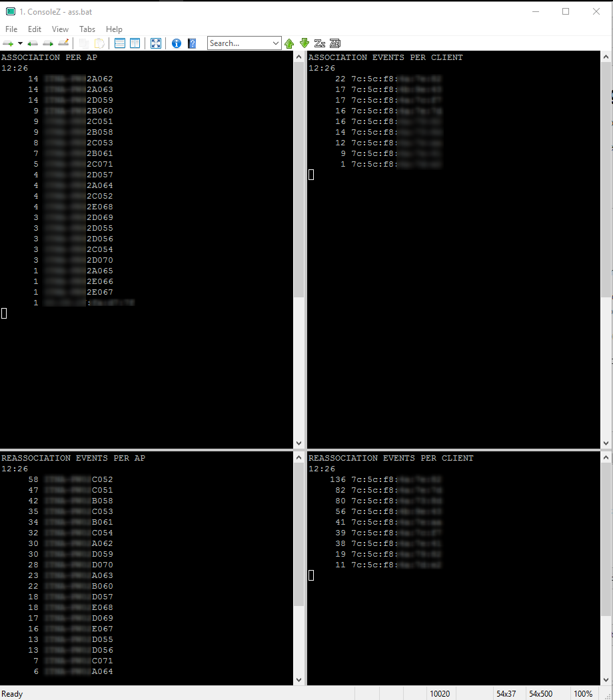The height and width of the screenshot is (700, 613).
Task: Expand the Search box history dropdown
Action: (276, 43)
